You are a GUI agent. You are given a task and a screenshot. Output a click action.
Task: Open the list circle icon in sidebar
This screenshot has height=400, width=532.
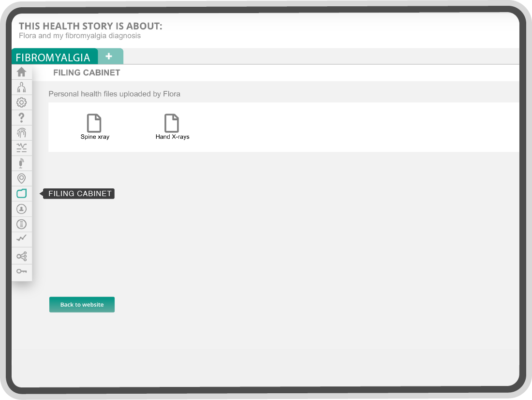coord(21,224)
